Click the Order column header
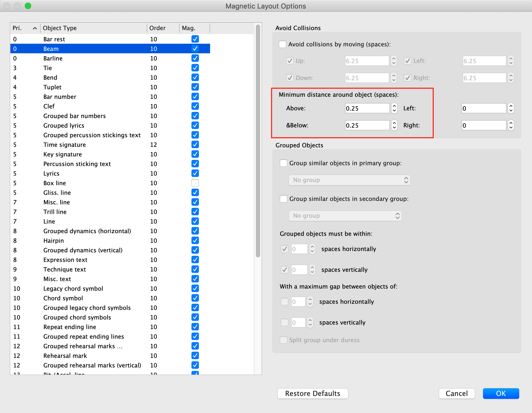The width and height of the screenshot is (532, 413). 163,28
